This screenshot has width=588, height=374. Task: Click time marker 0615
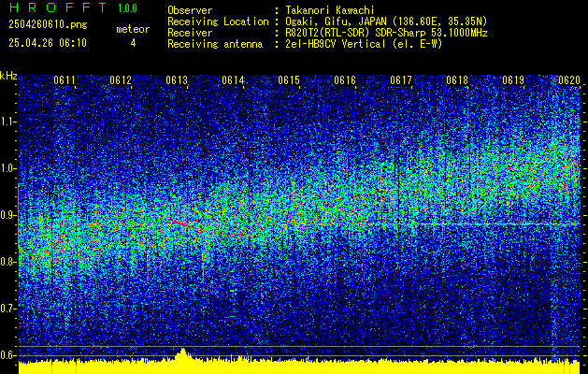(289, 80)
